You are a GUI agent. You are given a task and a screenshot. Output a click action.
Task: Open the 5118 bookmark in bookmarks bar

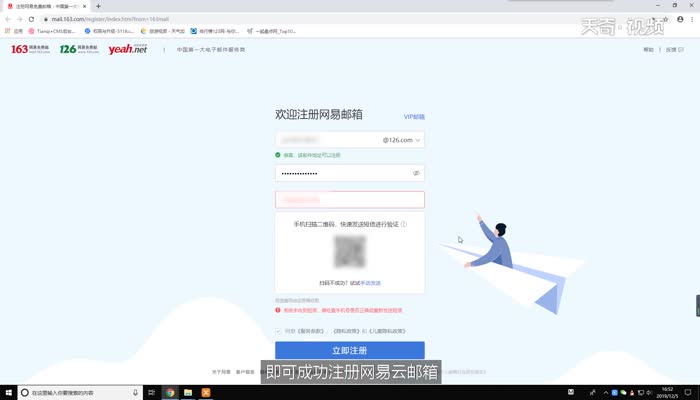(109, 31)
